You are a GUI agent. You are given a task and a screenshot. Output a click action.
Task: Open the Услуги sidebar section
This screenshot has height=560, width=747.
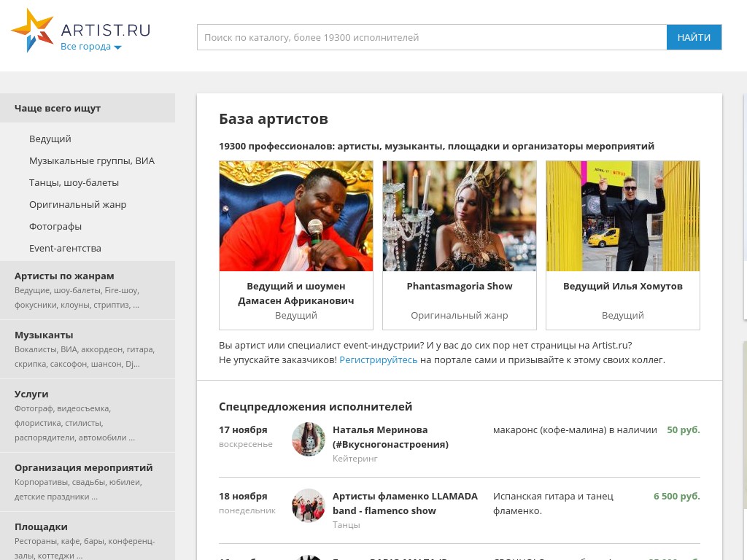pyautogui.click(x=88, y=416)
